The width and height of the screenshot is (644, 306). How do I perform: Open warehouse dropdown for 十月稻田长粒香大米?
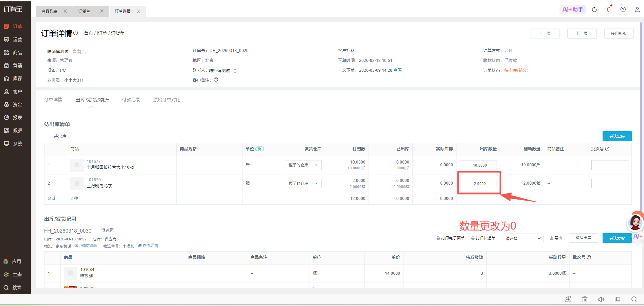(303, 165)
